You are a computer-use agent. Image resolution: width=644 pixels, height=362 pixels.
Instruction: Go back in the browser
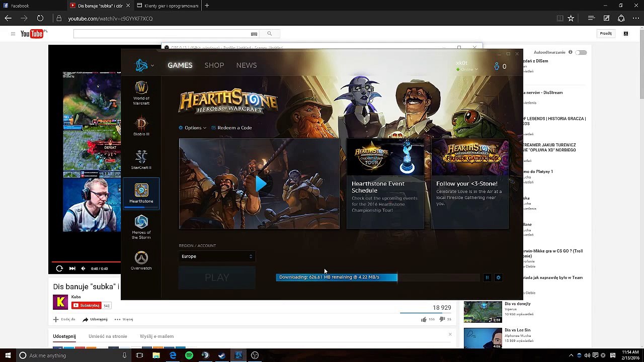[8, 18]
